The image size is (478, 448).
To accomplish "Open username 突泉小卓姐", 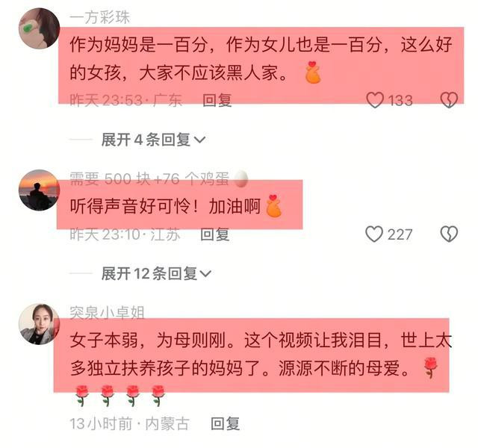I will [x=107, y=313].
